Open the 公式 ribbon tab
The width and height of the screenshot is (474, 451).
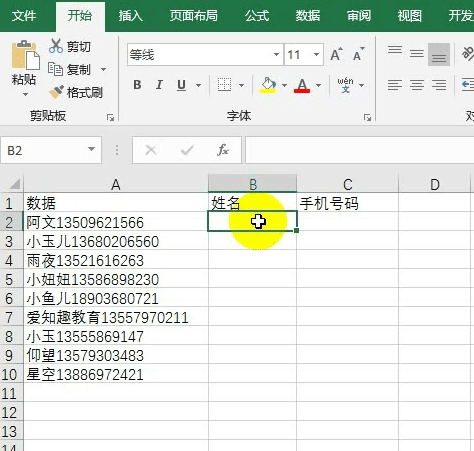(257, 16)
